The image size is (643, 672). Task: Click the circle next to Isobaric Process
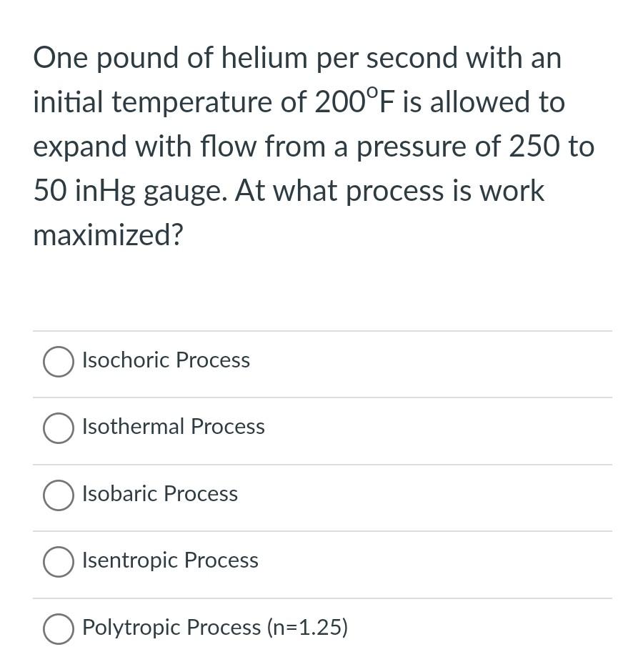point(59,495)
